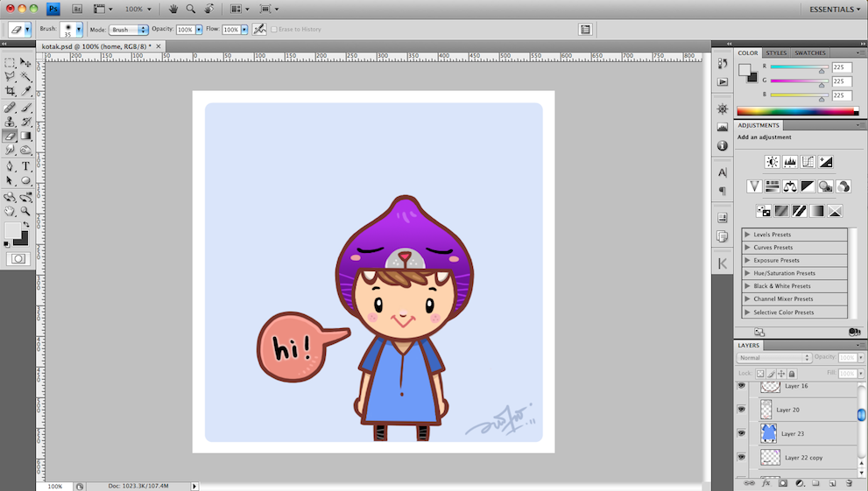This screenshot has height=491, width=868.
Task: Click the red channel slider
Action: (799, 67)
